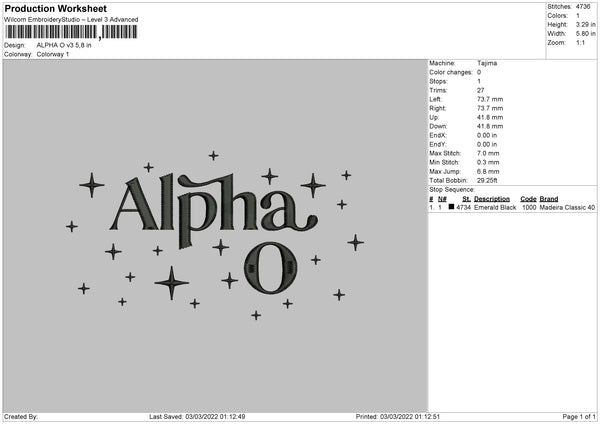Select the Stop Sequence heading
The width and height of the screenshot is (600, 424).
point(452,188)
